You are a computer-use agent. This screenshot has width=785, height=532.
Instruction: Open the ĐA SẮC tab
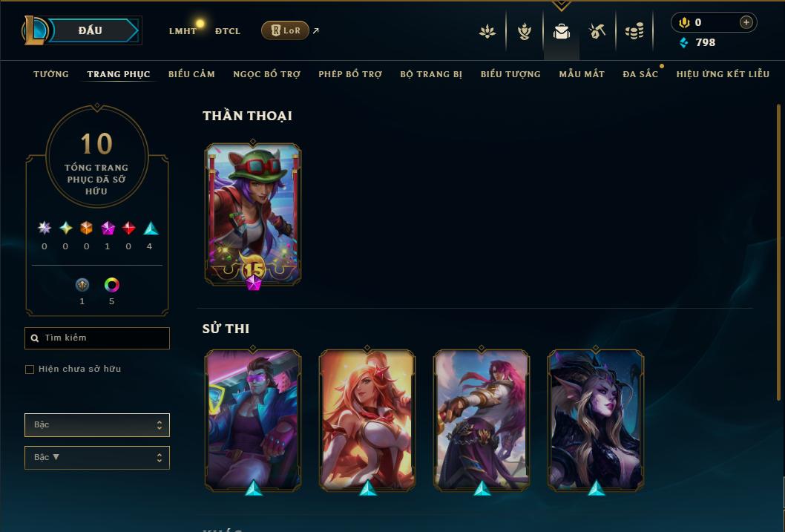tap(640, 74)
